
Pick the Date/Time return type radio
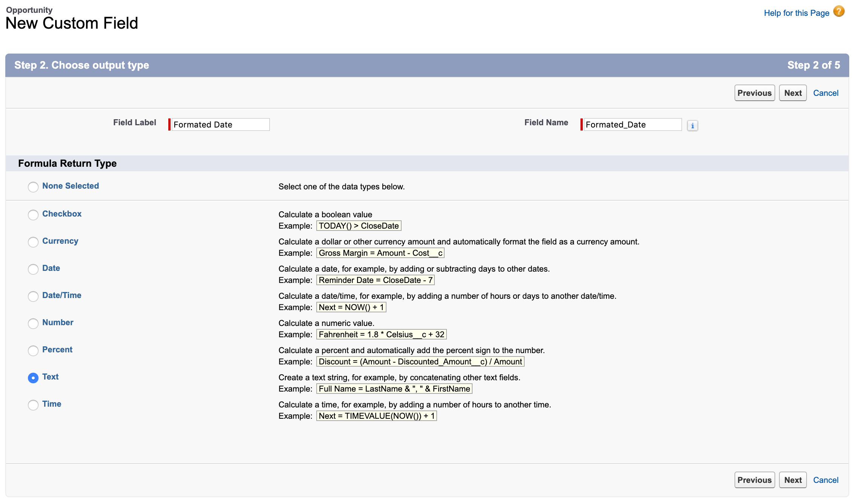click(x=33, y=296)
